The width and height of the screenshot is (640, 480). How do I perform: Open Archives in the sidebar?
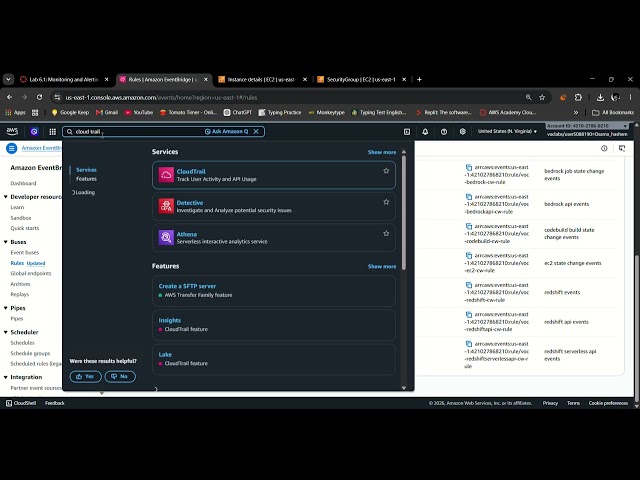coord(20,284)
